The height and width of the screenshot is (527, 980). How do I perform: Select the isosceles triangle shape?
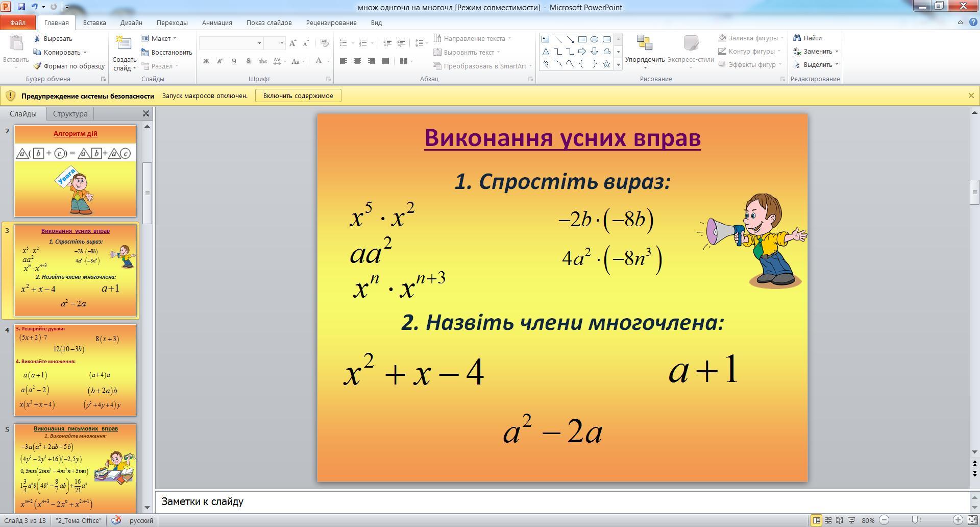(545, 52)
